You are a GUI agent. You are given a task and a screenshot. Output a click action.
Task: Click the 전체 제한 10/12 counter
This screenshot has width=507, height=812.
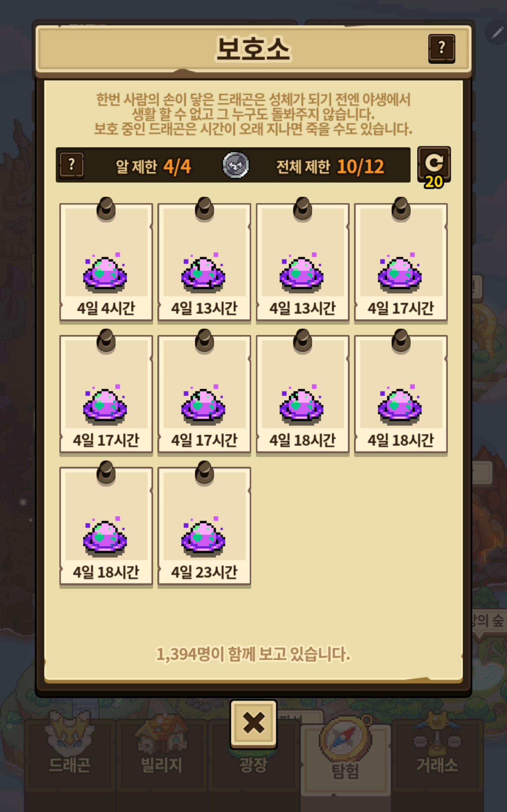(x=330, y=167)
